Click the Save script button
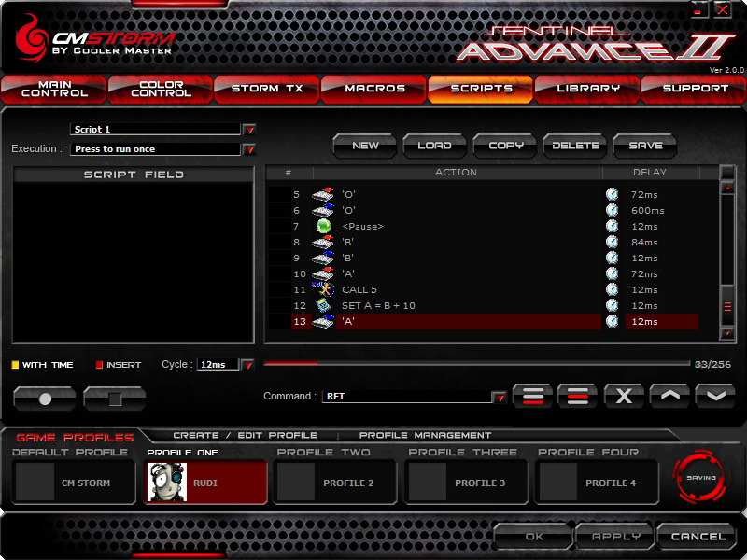Image resolution: width=747 pixels, height=560 pixels. coord(645,146)
